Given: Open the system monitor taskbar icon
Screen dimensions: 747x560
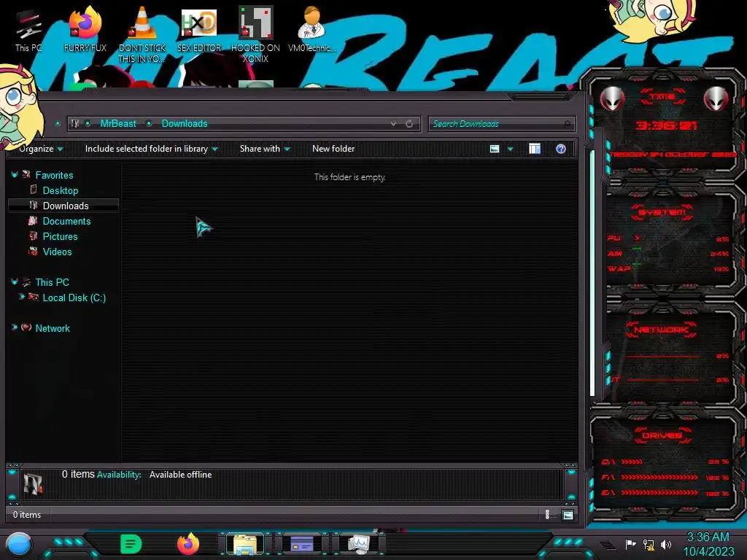Looking at the screenshot, I should point(359,544).
